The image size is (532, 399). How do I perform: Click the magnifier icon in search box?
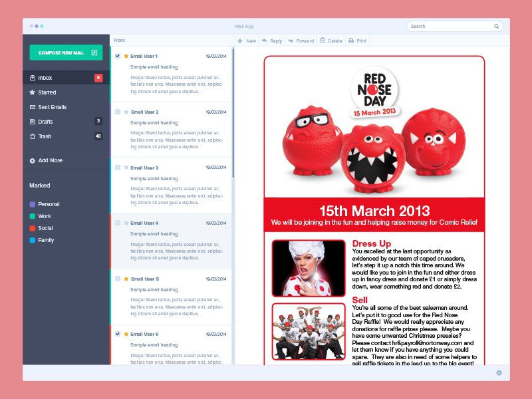click(x=496, y=26)
